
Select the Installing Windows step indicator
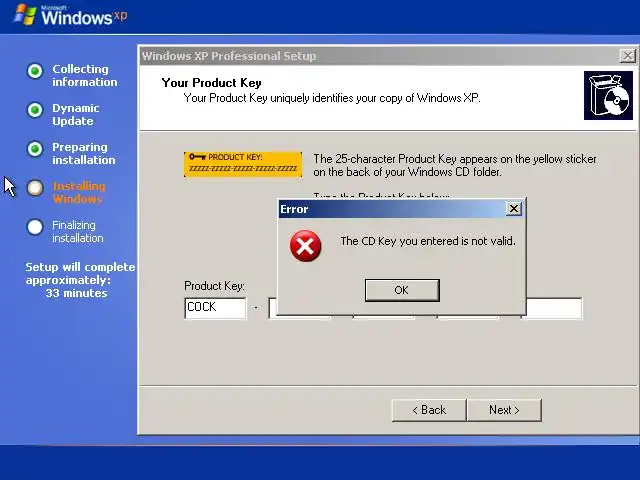coord(35,188)
